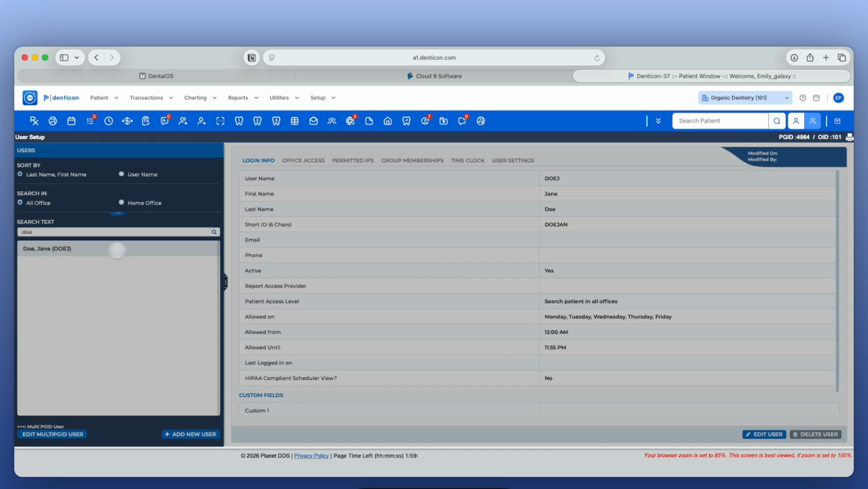Open the table grid icon in toolbar

point(294,121)
